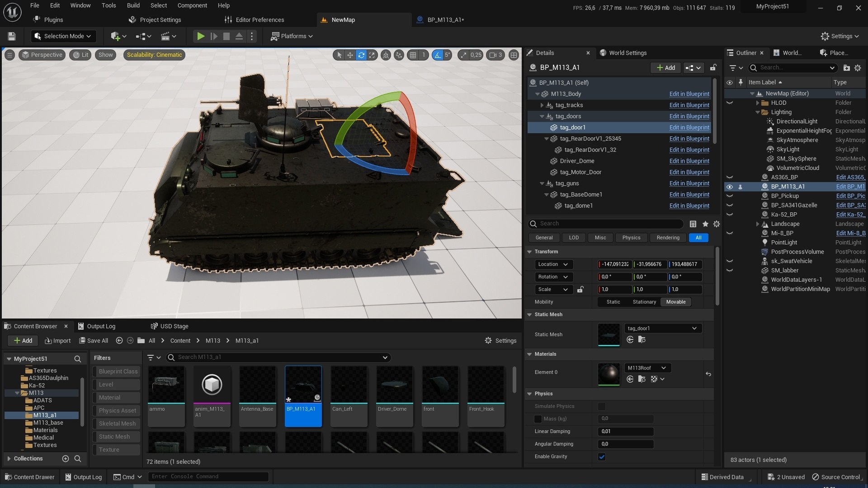Uncheck the Enable Gravity checkbox
The image size is (868, 488).
[x=602, y=457]
